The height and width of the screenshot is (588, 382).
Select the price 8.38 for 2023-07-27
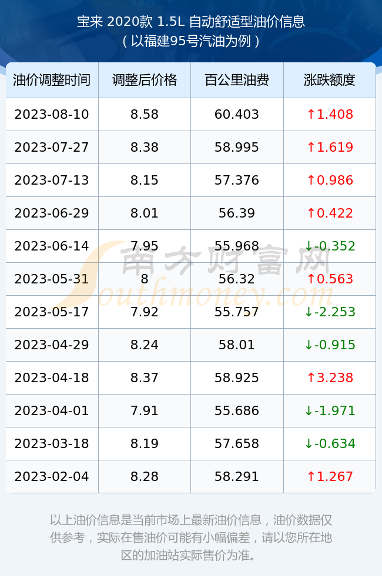point(145,147)
